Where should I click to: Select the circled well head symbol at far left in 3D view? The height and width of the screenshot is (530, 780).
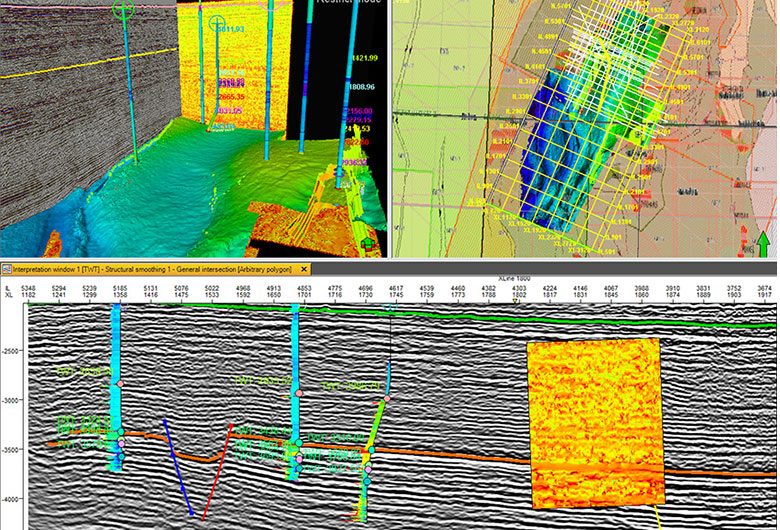(123, 10)
